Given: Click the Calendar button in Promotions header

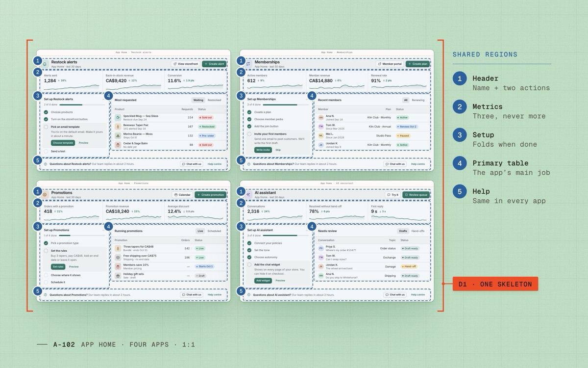Looking at the screenshot, I should coord(182,195).
